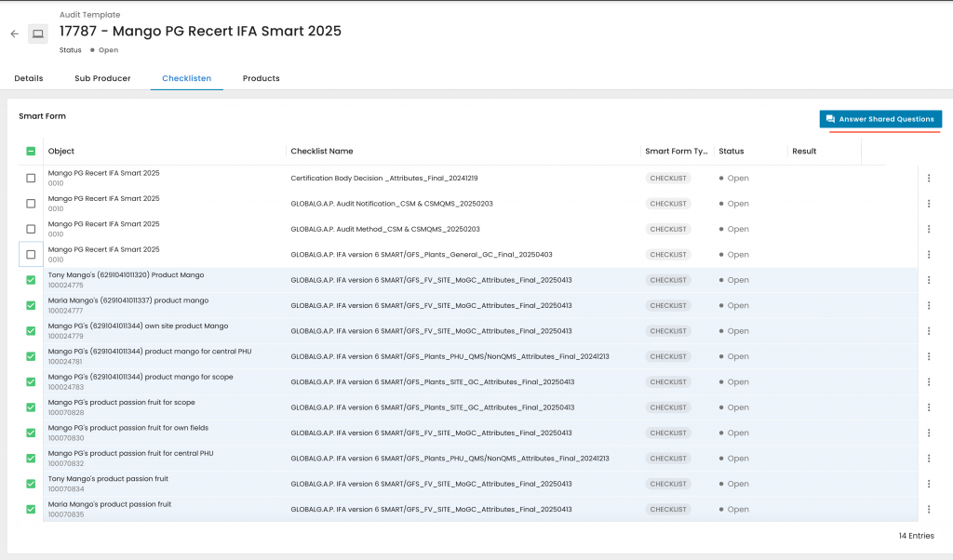Open three-dot menu for passion fruit for own fields
This screenshot has width=953, height=560.
click(928, 433)
